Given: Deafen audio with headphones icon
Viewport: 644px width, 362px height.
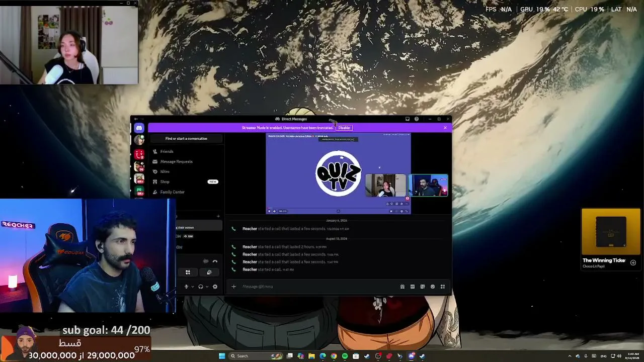Looking at the screenshot, I should [201, 287].
